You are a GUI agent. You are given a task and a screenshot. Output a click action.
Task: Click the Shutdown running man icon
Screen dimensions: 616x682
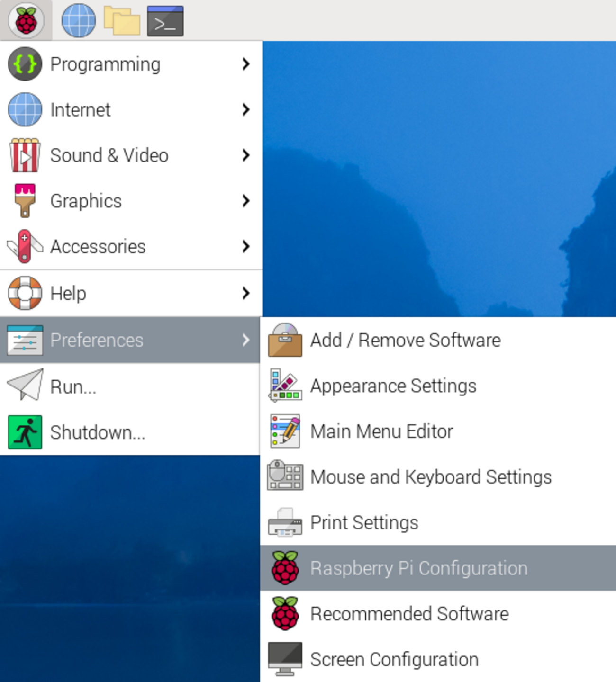25,432
